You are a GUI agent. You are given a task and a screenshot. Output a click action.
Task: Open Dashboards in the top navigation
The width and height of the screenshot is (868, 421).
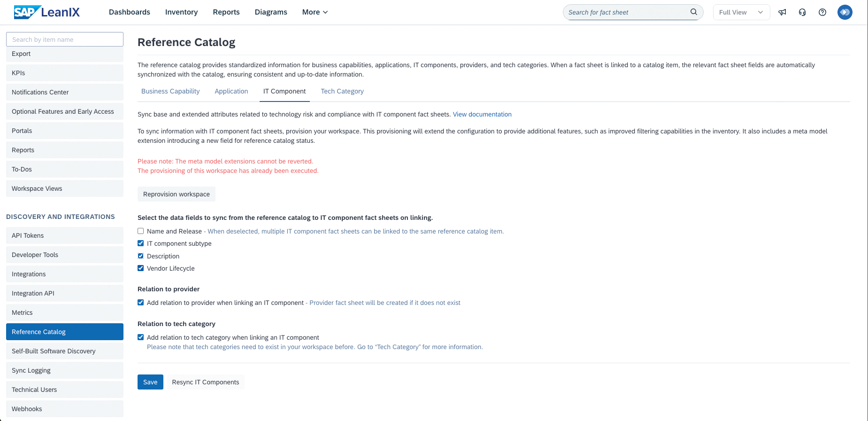pyautogui.click(x=130, y=12)
